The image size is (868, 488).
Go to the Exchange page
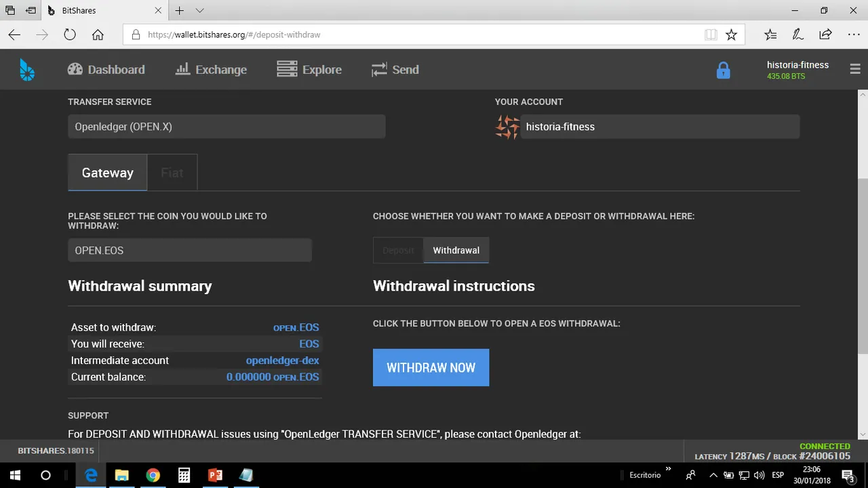tap(211, 69)
